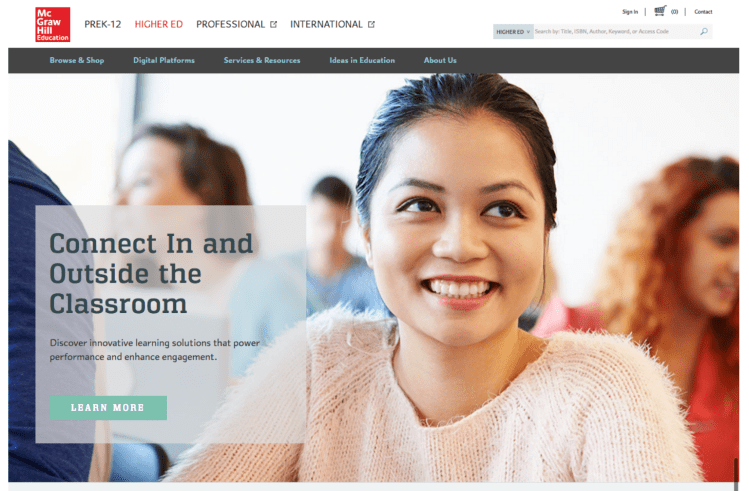Open the shopping cart icon
The image size is (749, 491).
click(660, 11)
